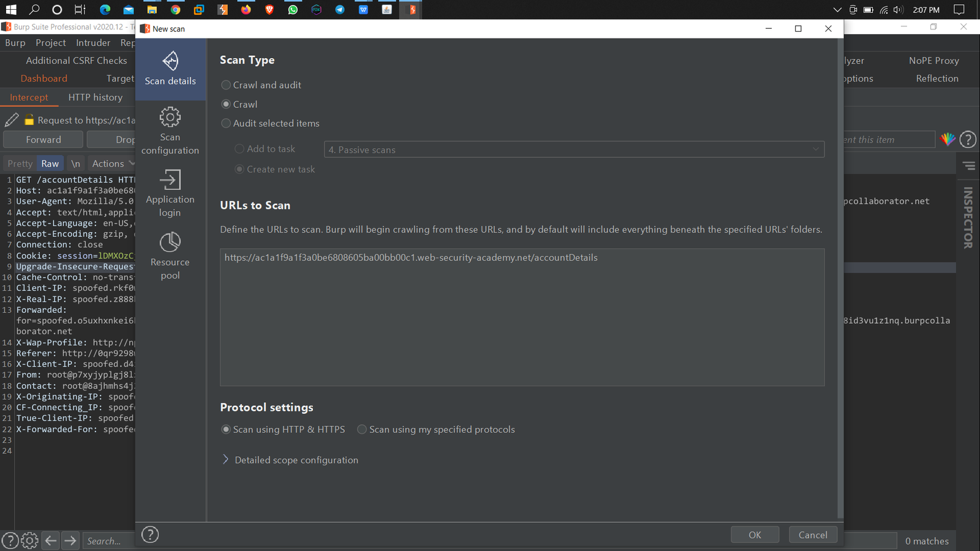Open Resource pool section
Viewport: 980px width, 551px height.
tap(170, 256)
